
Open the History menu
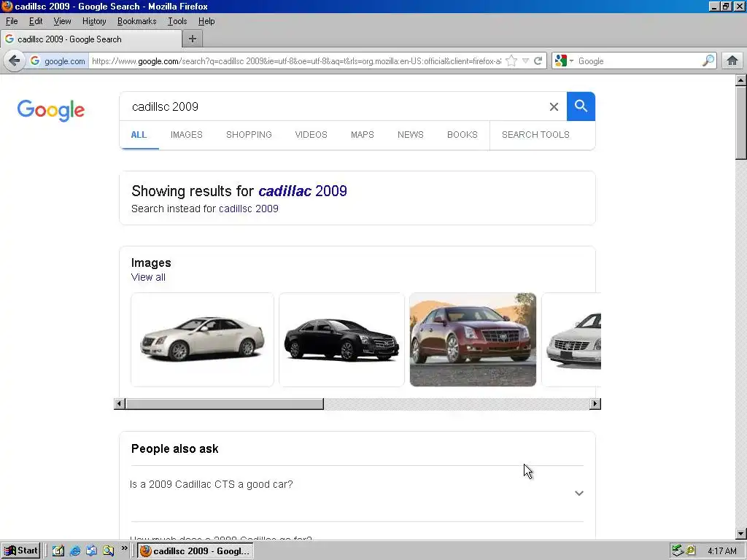pos(94,21)
